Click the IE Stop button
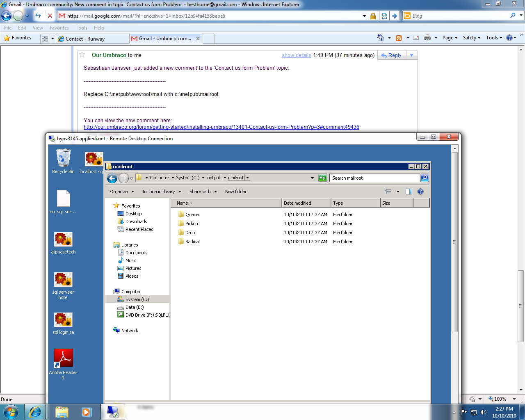525x420 pixels. click(50, 16)
